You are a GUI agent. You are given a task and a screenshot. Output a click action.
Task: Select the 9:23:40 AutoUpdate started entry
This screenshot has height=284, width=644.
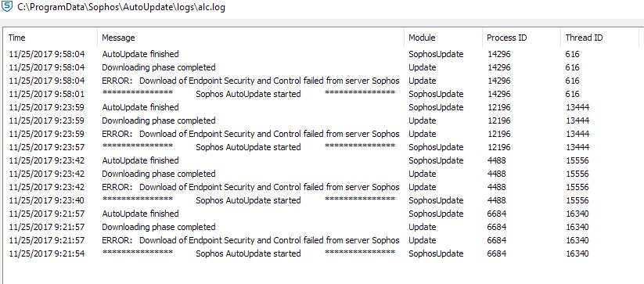pyautogui.click(x=322, y=200)
